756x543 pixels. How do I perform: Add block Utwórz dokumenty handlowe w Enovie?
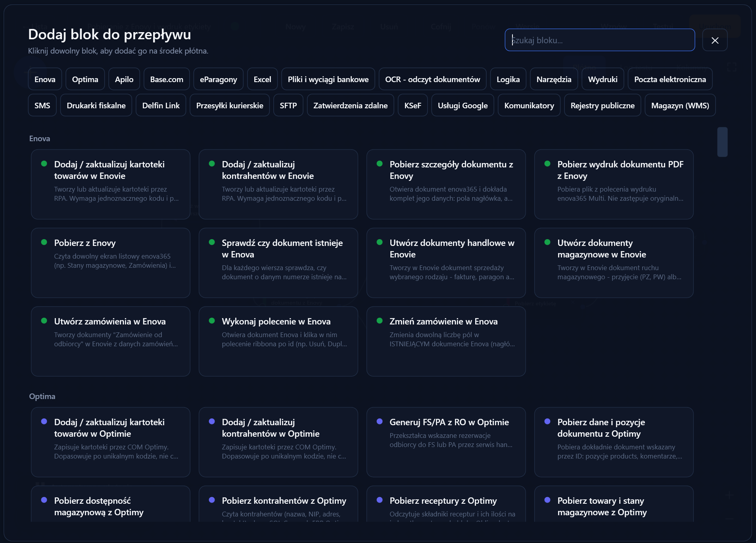446,263
